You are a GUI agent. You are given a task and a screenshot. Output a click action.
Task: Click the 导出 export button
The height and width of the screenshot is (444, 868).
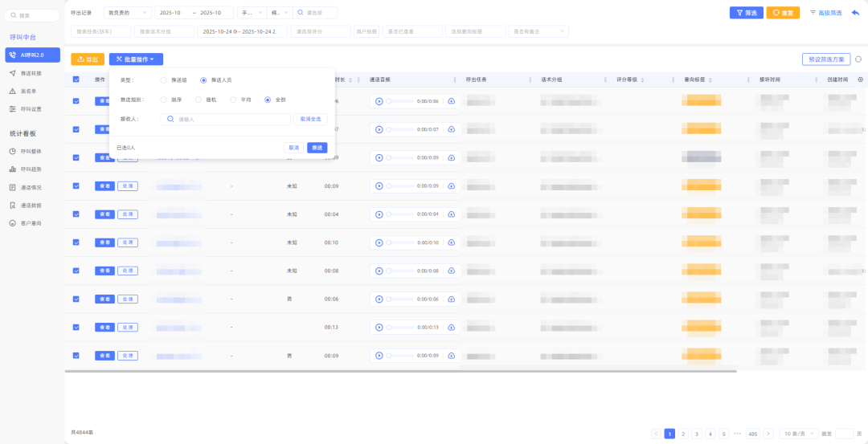[88, 59]
